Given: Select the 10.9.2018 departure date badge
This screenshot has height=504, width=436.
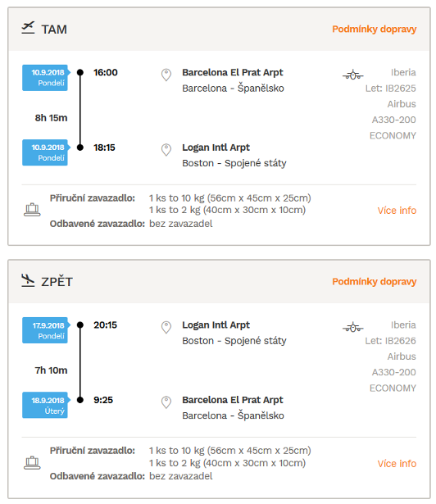Looking at the screenshot, I should (x=45, y=78).
